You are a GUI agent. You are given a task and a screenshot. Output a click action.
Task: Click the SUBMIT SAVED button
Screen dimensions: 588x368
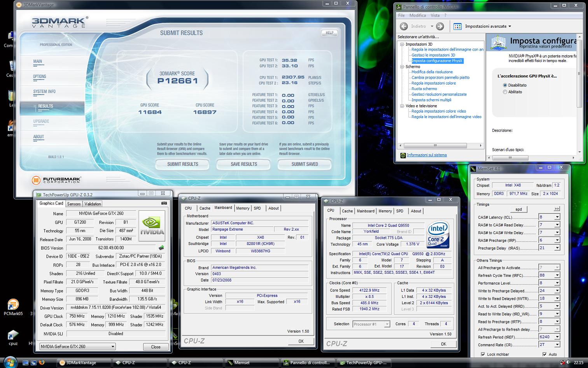click(x=304, y=164)
